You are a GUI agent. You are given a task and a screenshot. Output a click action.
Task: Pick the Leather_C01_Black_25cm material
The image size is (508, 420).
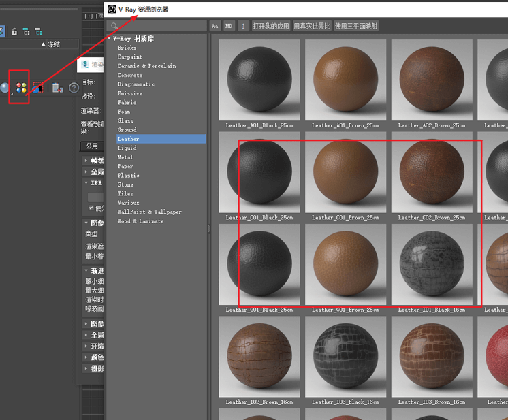click(x=259, y=172)
